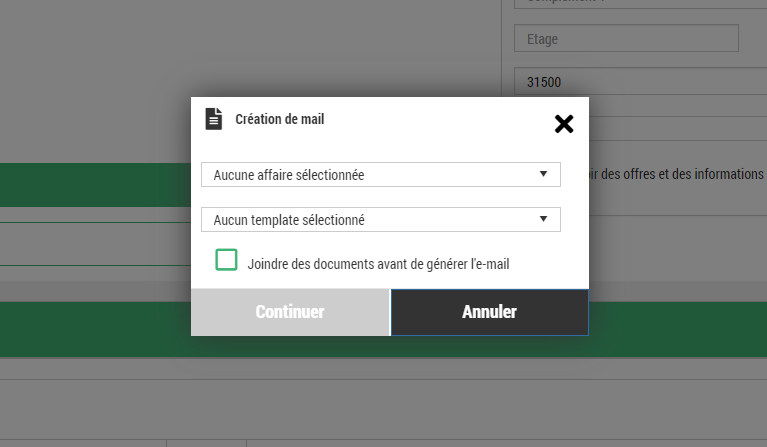
Task: Open the 'Aucun template sélectionné' combo box
Action: (x=370, y=220)
